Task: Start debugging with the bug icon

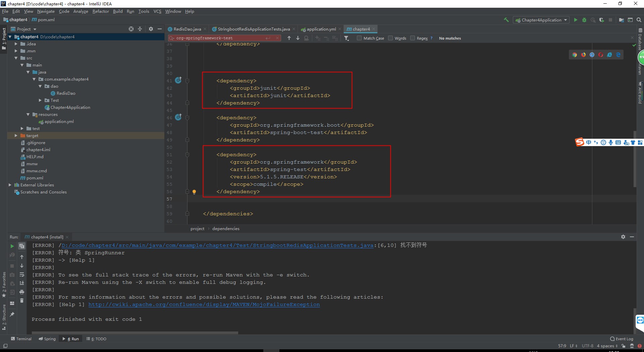Action: coord(584,20)
